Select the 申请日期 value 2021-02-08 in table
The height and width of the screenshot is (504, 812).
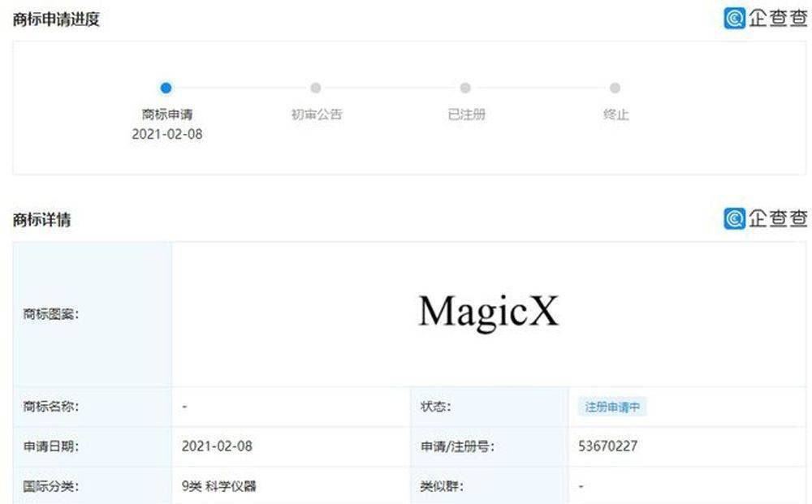click(x=217, y=446)
